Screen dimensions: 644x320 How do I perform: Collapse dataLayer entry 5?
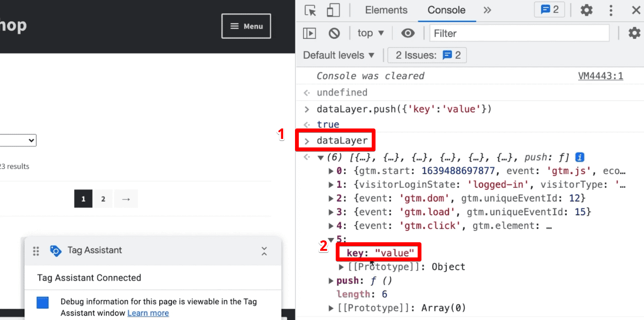click(331, 239)
